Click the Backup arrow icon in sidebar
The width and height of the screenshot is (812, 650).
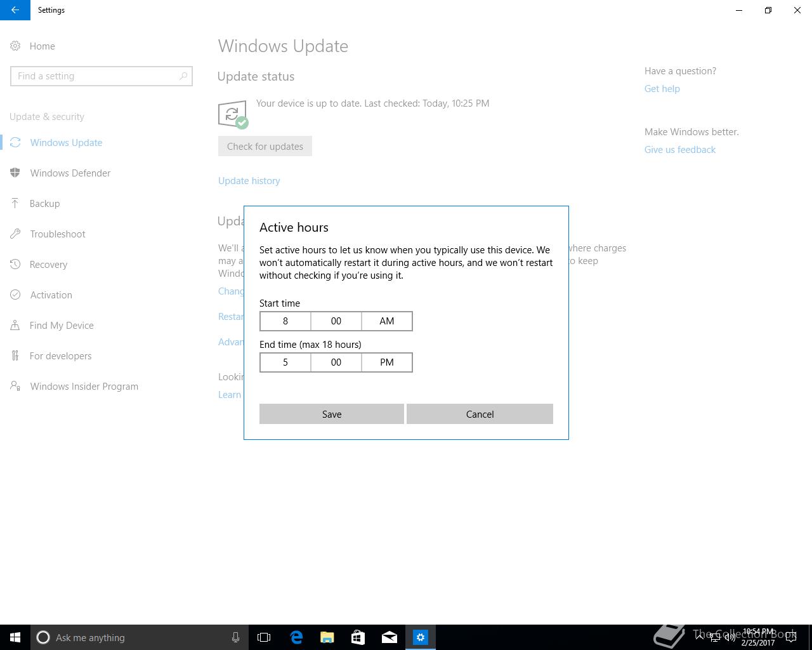(15, 203)
